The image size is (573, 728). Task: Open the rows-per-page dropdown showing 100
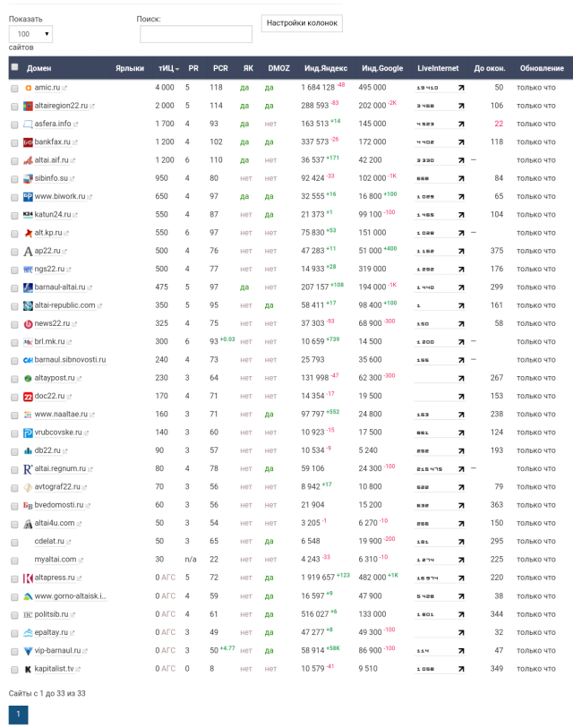pos(30,34)
